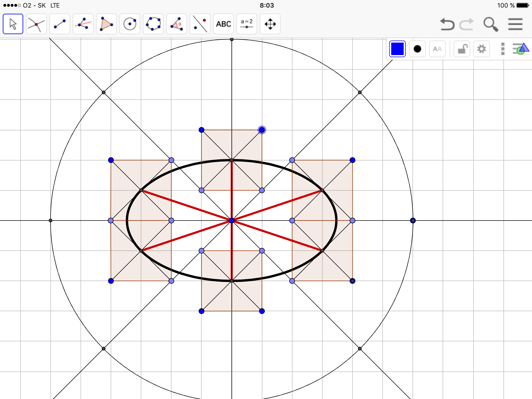The image size is (532, 399).
Task: Select the point on circle's right axis intersection
Action: (x=413, y=221)
